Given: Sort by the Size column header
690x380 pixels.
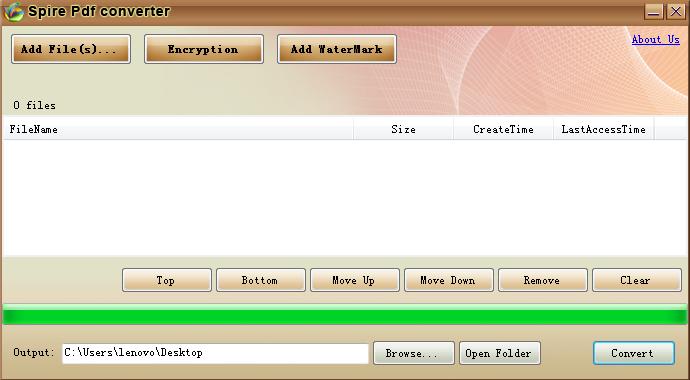Looking at the screenshot, I should click(x=404, y=129).
